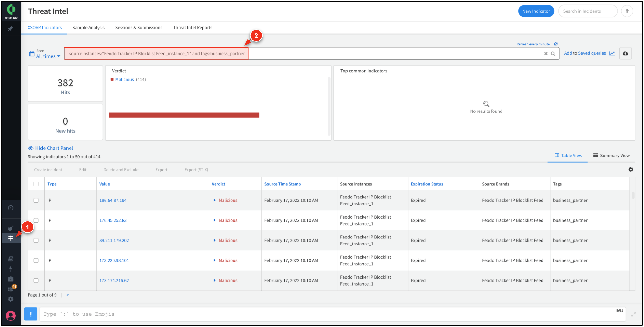Open the Dashboards gauge icon in sidebar
The image size is (644, 327).
coord(11,208)
